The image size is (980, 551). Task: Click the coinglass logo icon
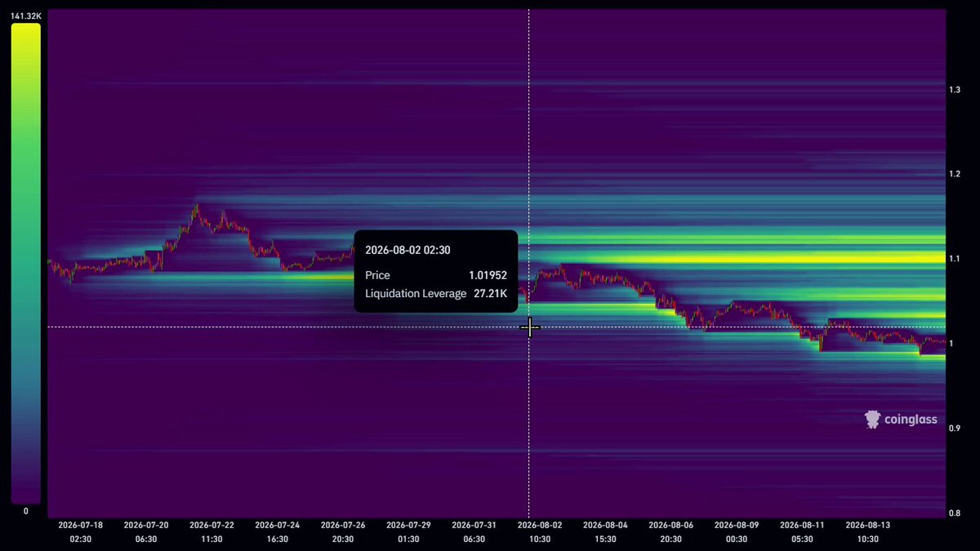pyautogui.click(x=872, y=420)
